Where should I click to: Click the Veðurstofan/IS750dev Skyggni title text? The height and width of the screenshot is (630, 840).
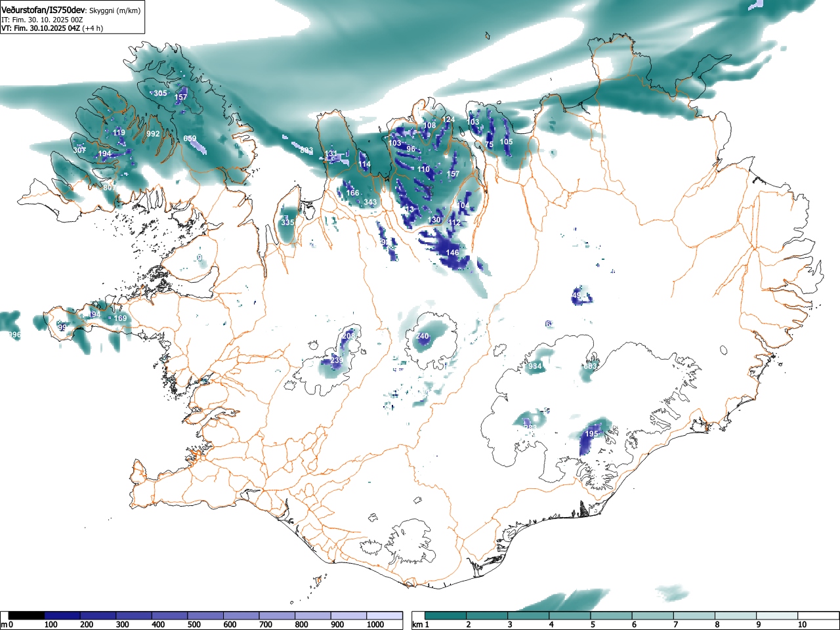[71, 10]
